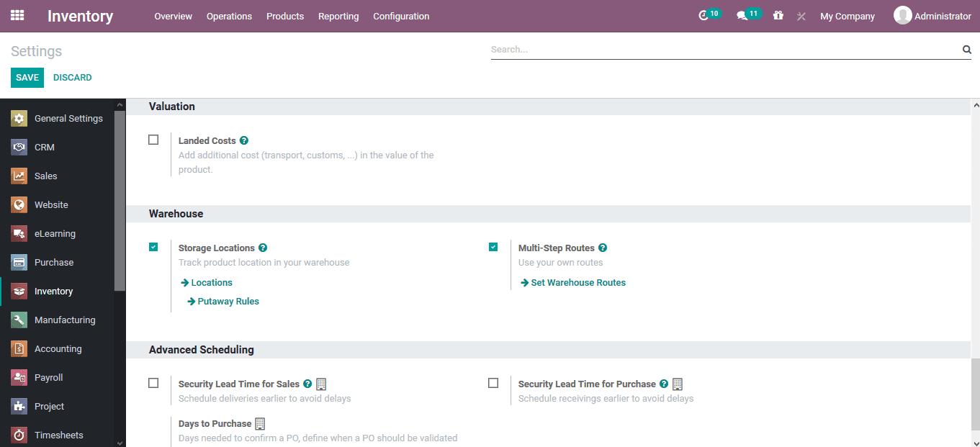
Task: Select the Manufacturing app in the sidebar
Action: 66,320
